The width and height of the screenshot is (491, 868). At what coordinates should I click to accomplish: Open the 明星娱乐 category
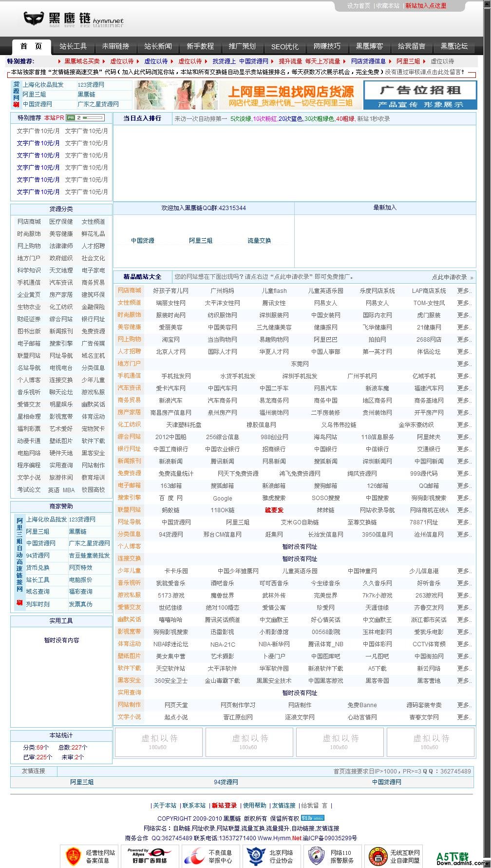[x=61, y=405]
